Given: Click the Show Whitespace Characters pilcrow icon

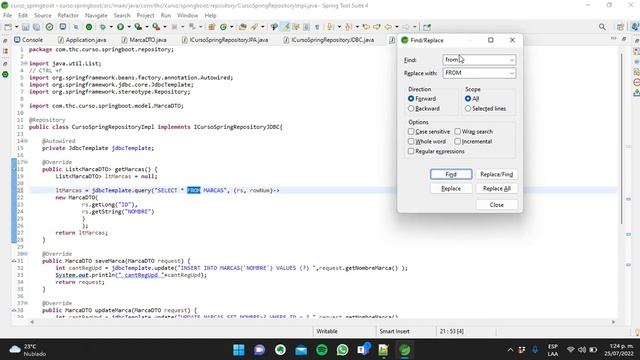Looking at the screenshot, I should [317, 27].
